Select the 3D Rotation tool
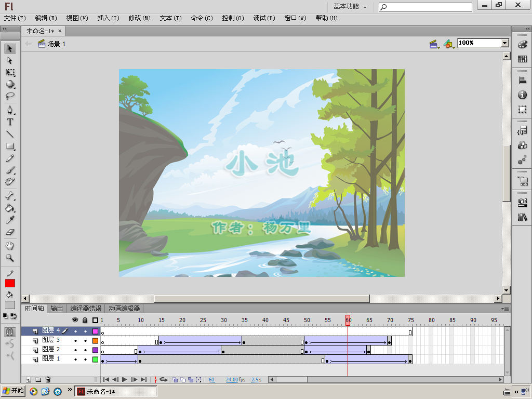This screenshot has width=532, height=399. (x=10, y=84)
